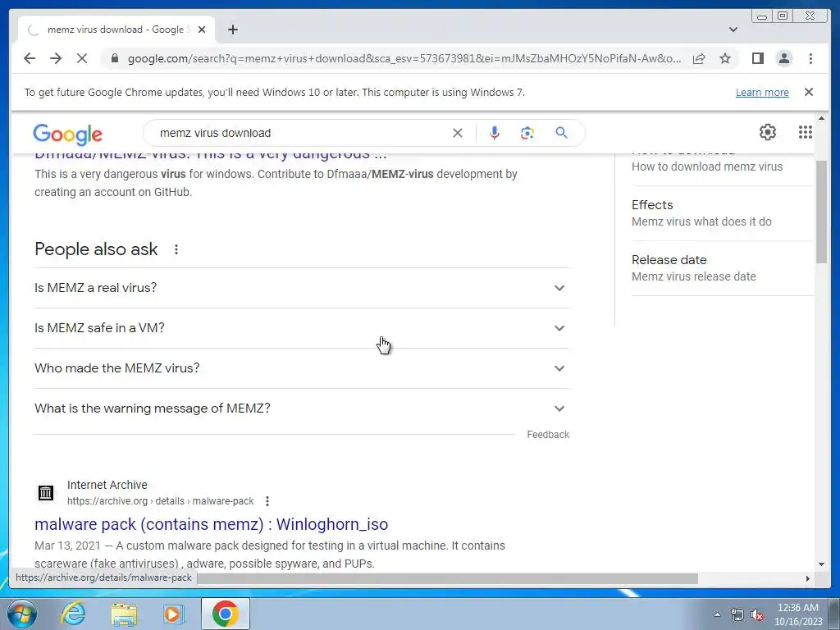This screenshot has height=630, width=840.
Task: Click the Chrome taskbar button
Action: (225, 614)
